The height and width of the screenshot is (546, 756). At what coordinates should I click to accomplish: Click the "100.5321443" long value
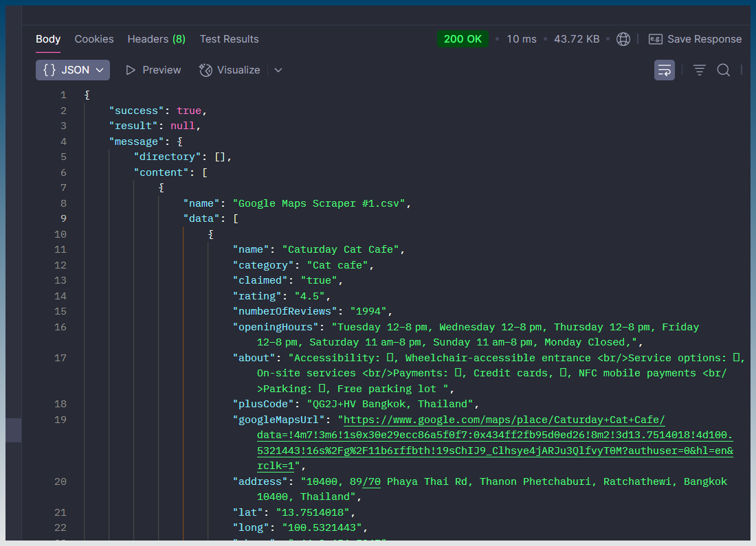click(322, 527)
